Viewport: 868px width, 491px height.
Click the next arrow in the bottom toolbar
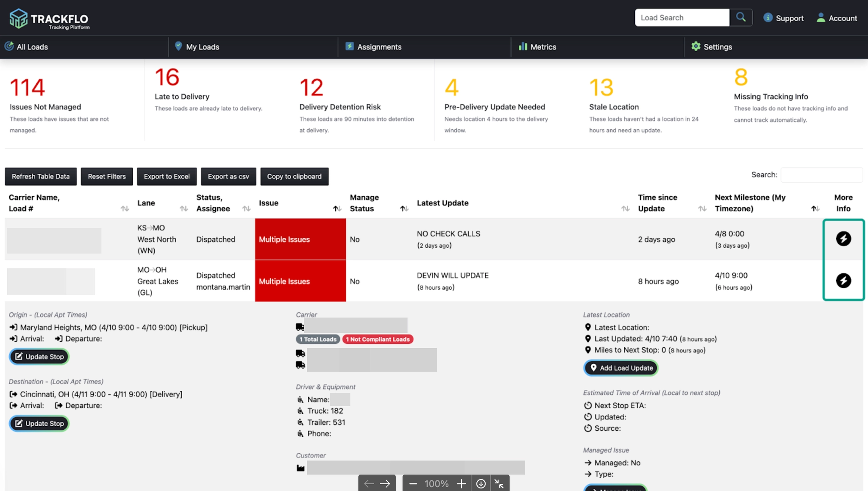click(x=385, y=483)
